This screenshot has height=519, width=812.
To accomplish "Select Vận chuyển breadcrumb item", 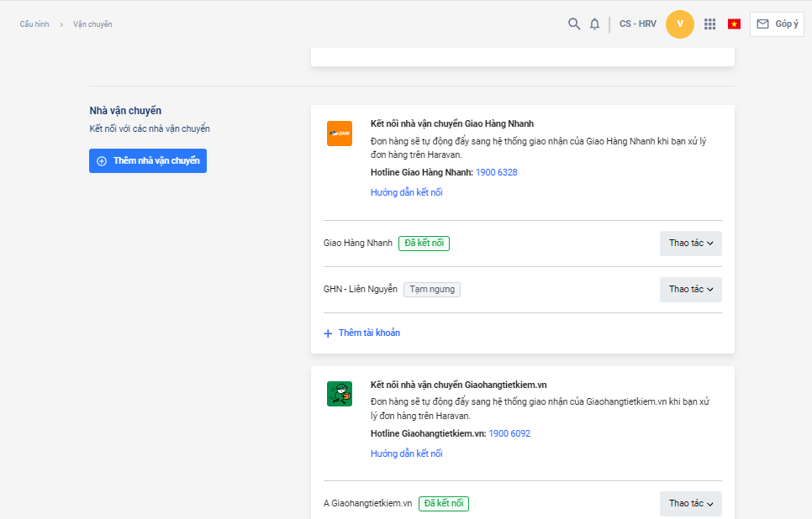I will (92, 24).
